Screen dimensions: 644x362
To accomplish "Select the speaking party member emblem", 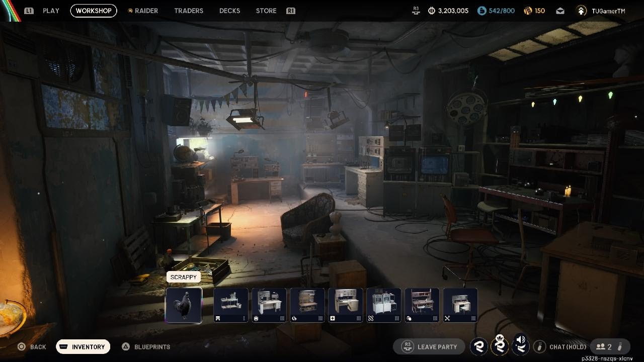I will pos(520,345).
